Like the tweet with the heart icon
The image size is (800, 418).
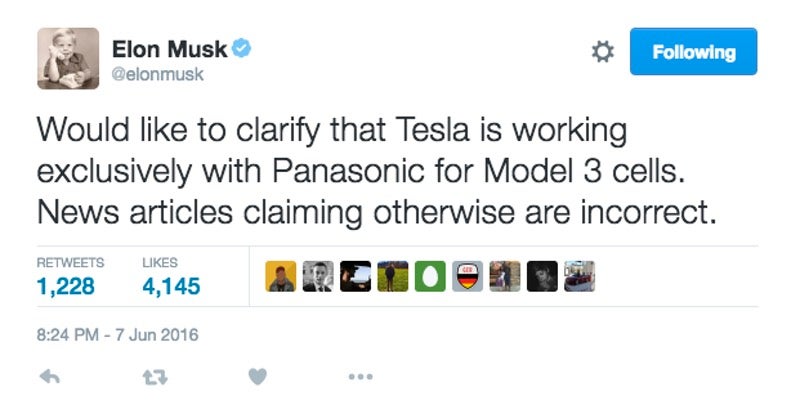click(x=258, y=377)
